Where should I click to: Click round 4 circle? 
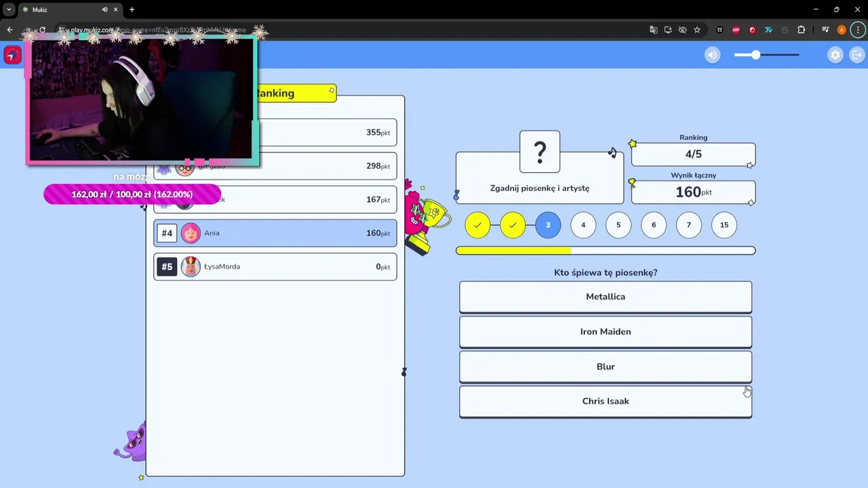click(583, 225)
